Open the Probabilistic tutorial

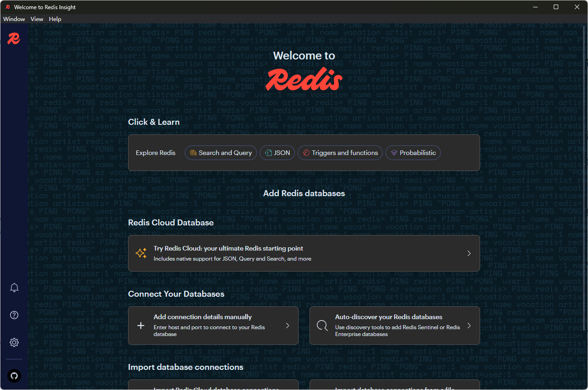coord(413,153)
